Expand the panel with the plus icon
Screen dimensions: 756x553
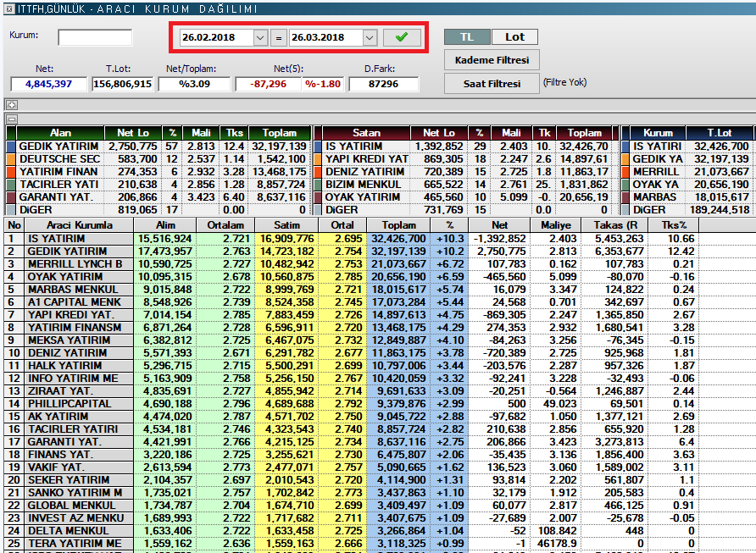point(12,104)
